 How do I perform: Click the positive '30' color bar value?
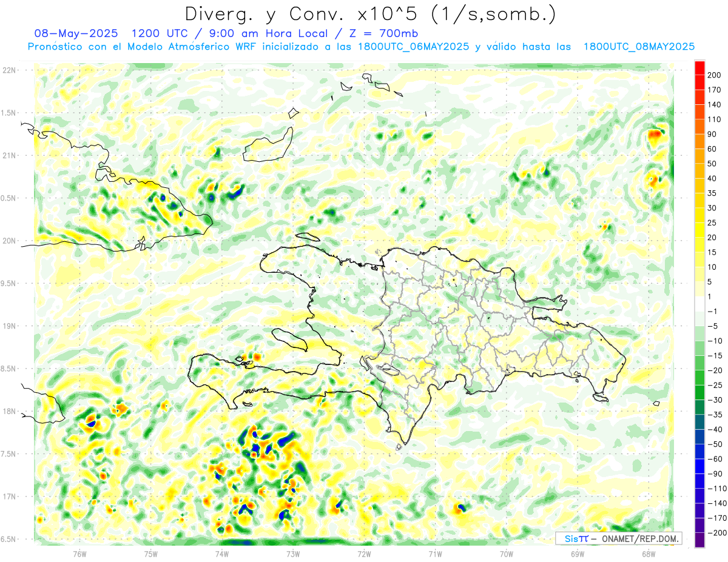pyautogui.click(x=712, y=209)
